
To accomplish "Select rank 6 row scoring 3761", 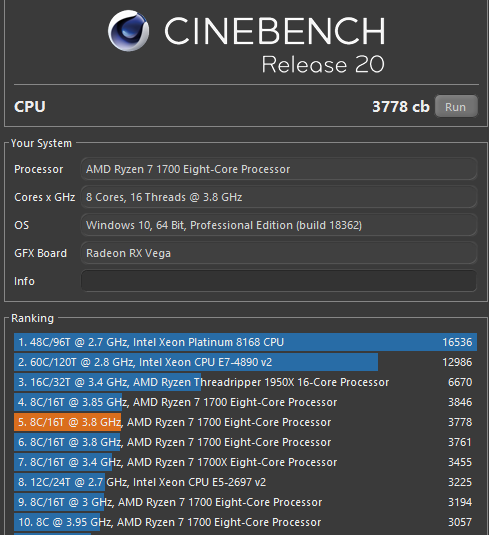I will click(x=245, y=442).
